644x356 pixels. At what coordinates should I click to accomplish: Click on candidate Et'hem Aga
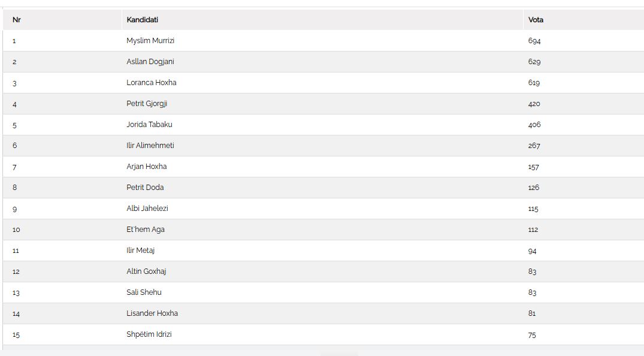point(146,230)
